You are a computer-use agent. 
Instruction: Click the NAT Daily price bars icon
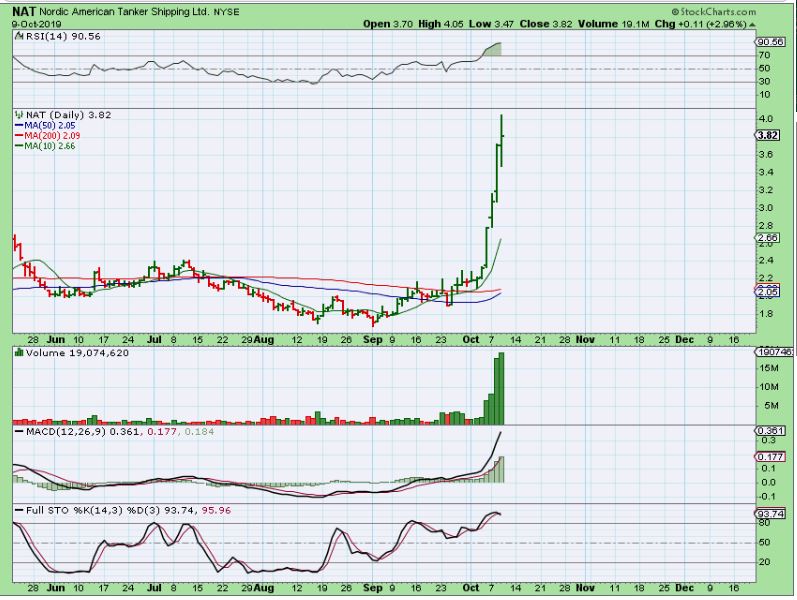pyautogui.click(x=19, y=114)
